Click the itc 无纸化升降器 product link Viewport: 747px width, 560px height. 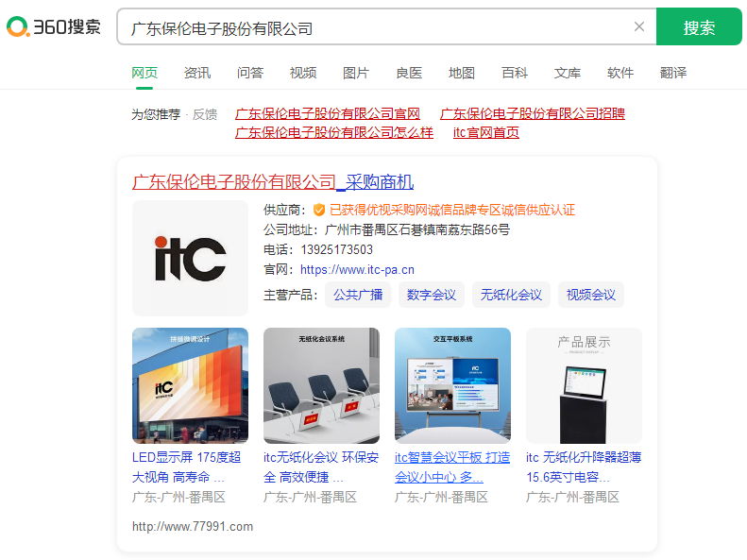tap(584, 467)
